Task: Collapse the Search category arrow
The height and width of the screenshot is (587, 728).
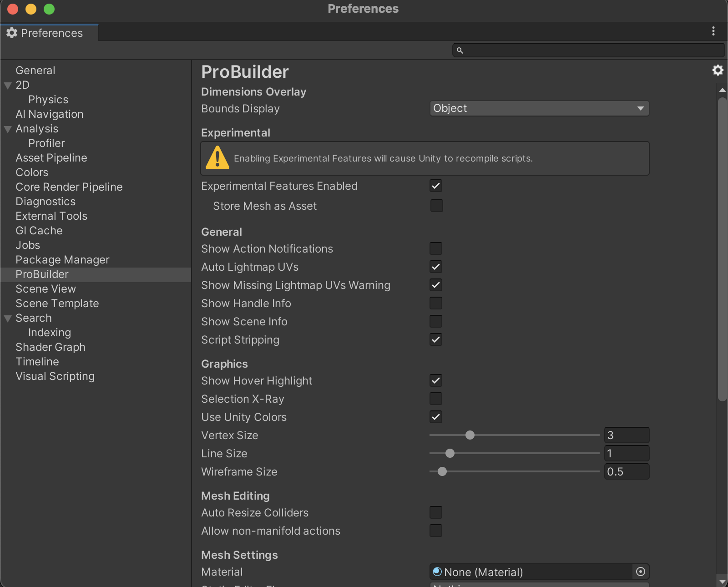Action: click(x=8, y=319)
